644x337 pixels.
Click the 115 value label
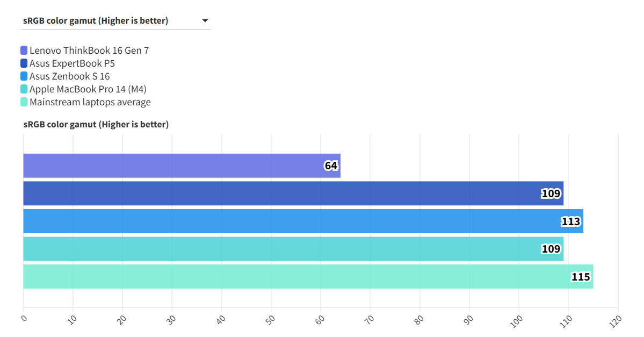581,277
